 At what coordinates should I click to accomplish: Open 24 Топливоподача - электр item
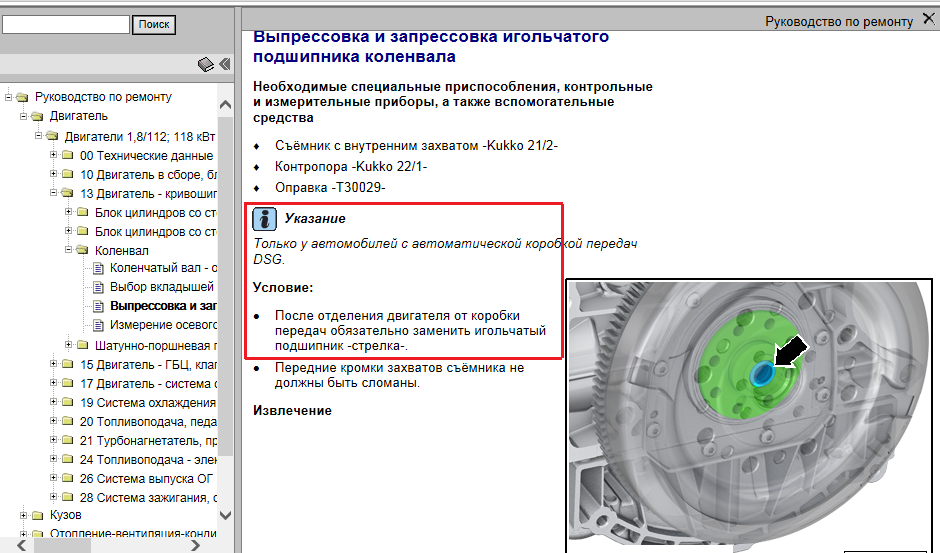coord(148,460)
